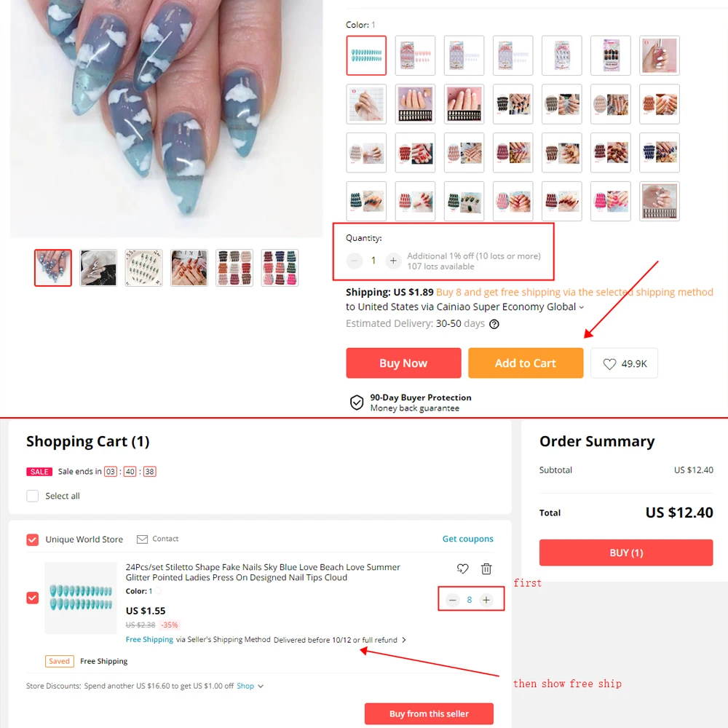View second product thumbnail with silver nails

tap(98, 268)
